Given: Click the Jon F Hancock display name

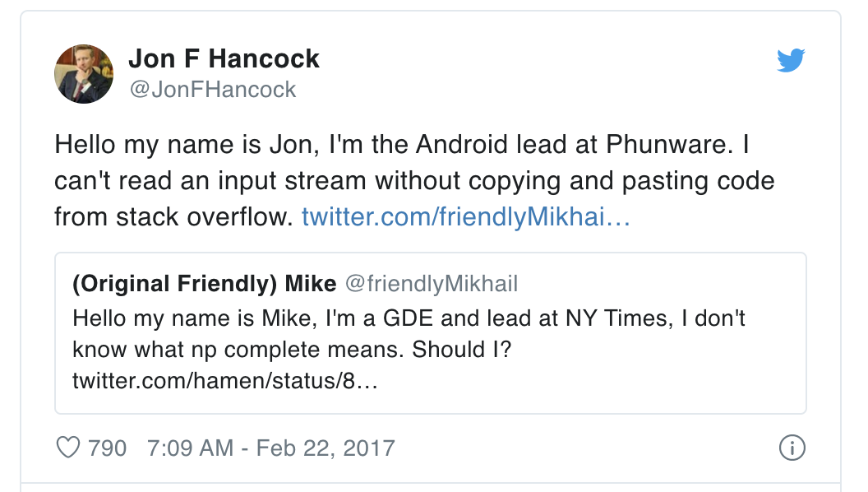Looking at the screenshot, I should click(224, 59).
